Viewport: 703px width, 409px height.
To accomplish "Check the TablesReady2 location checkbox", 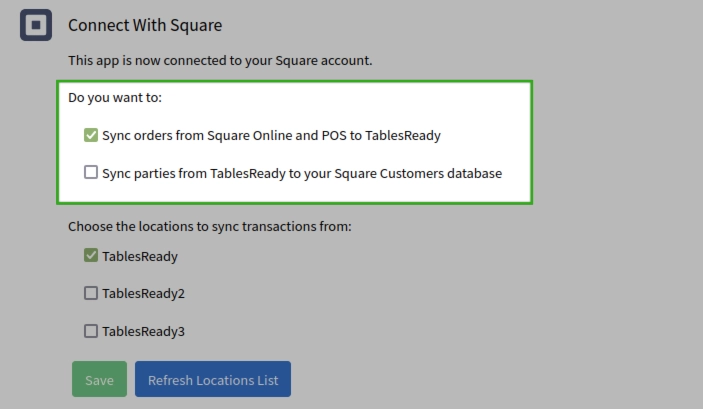I will [91, 293].
